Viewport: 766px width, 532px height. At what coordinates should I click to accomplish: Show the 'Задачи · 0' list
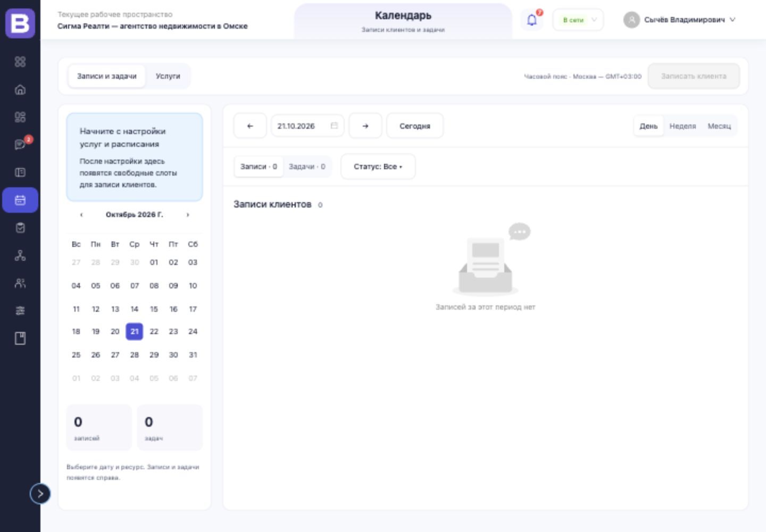(x=307, y=167)
